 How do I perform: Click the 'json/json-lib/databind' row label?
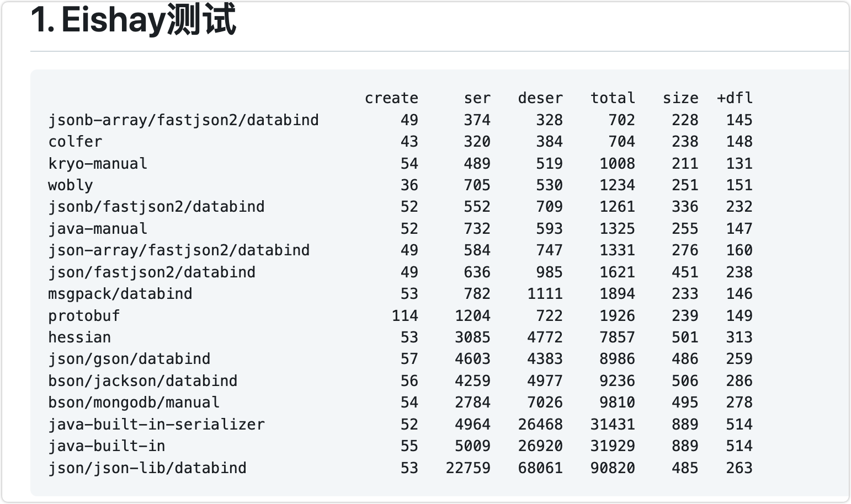[147, 468]
